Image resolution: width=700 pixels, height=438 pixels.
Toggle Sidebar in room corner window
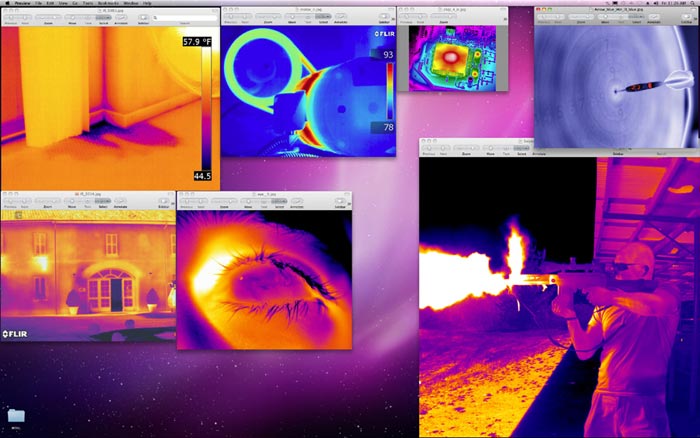point(143,17)
